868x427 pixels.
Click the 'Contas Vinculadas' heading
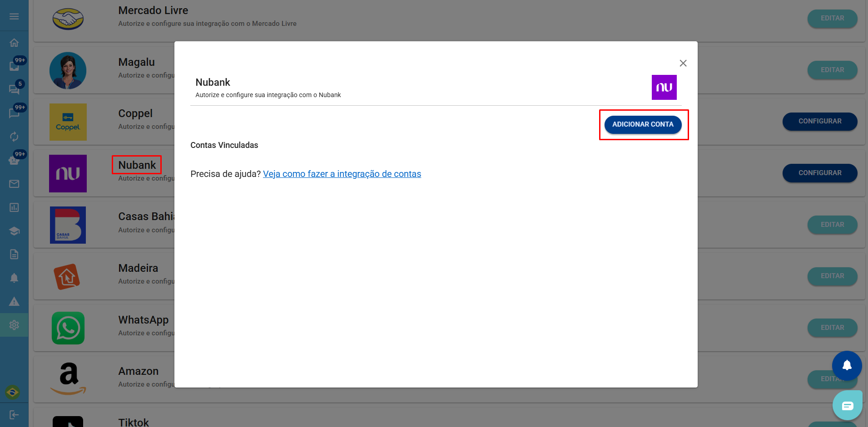pos(224,145)
